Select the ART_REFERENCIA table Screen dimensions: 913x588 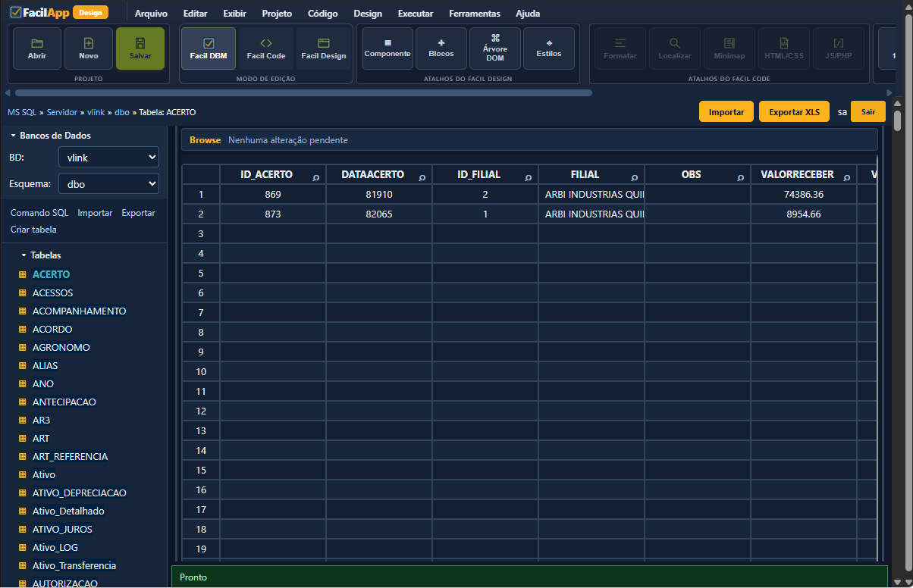click(x=71, y=457)
